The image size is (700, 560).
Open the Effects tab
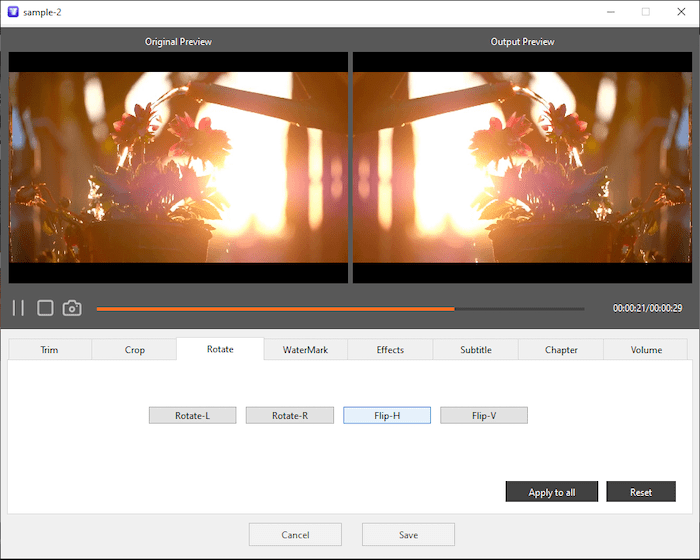coord(390,350)
